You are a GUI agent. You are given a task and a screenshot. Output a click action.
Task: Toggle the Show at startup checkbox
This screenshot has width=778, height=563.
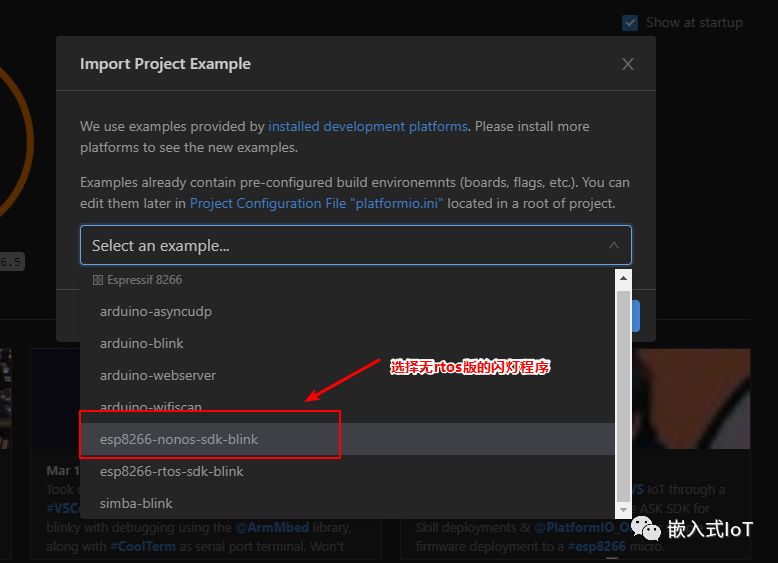click(630, 22)
